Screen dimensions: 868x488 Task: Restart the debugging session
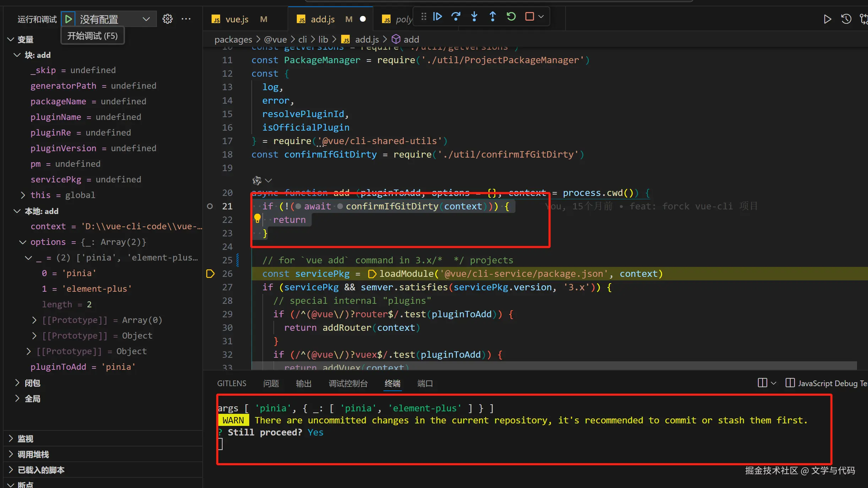(511, 16)
